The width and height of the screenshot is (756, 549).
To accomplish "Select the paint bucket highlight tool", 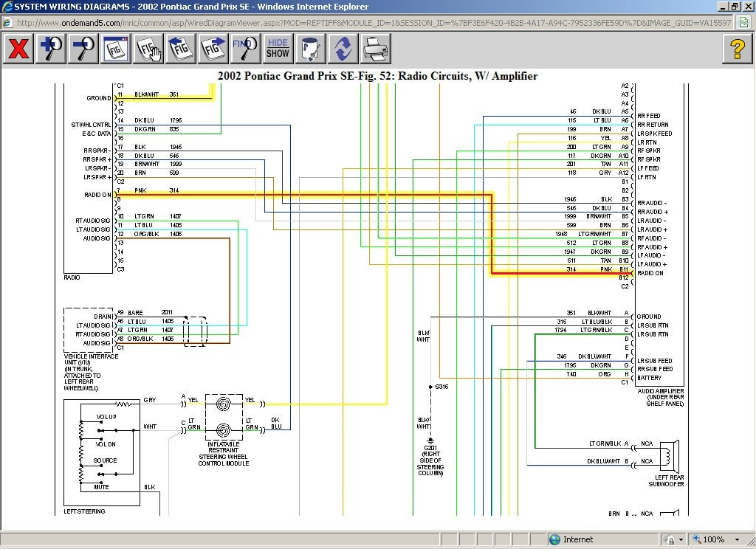I will tap(311, 48).
